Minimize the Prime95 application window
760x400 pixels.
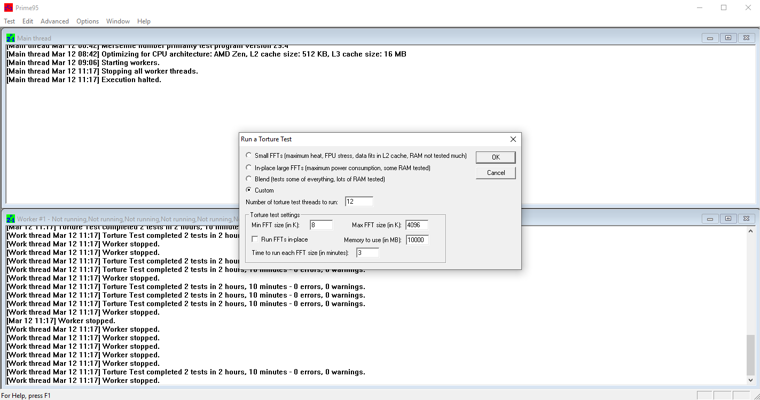click(x=700, y=8)
